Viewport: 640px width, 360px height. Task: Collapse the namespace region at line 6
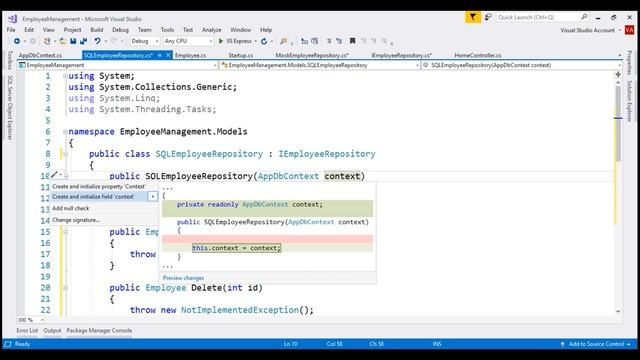(65, 131)
